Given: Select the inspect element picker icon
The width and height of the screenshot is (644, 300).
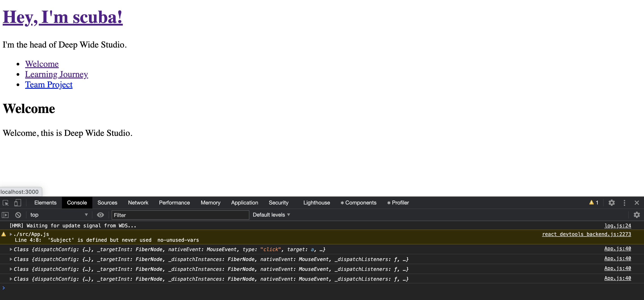Looking at the screenshot, I should coord(6,203).
